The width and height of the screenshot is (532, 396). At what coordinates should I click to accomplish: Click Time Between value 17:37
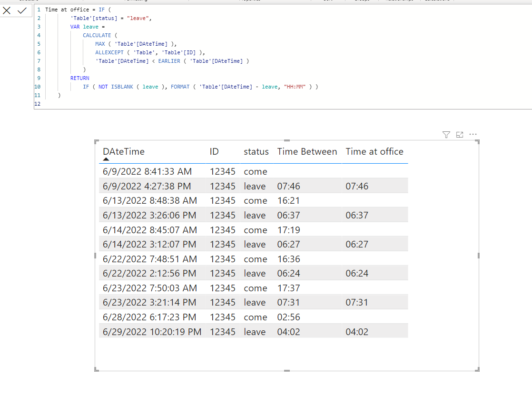click(x=288, y=288)
